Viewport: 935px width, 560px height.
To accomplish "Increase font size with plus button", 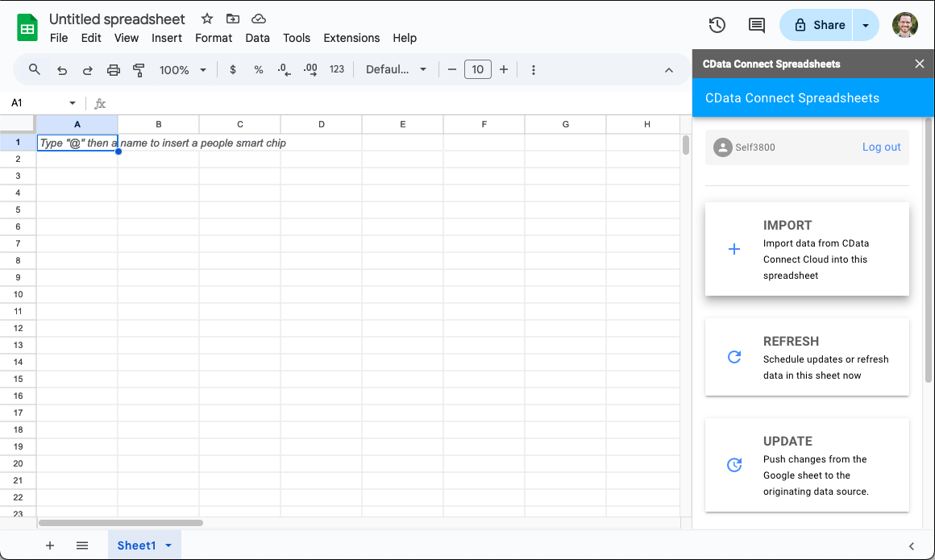I will coord(504,70).
